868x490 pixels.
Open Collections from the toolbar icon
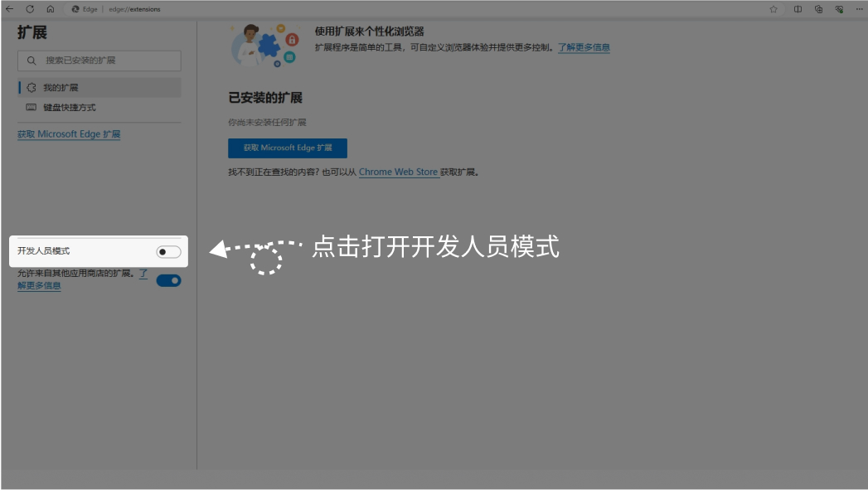tap(819, 9)
